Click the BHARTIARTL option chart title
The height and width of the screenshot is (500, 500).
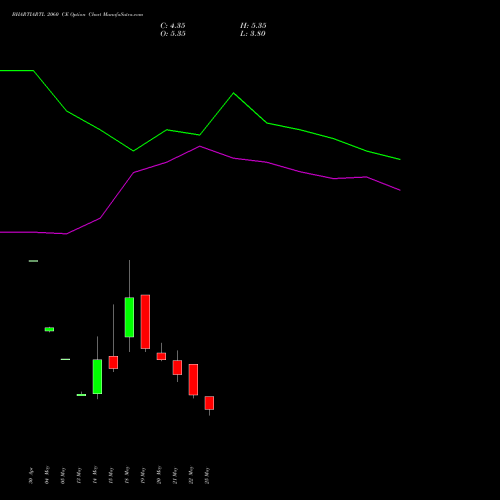(x=77, y=15)
